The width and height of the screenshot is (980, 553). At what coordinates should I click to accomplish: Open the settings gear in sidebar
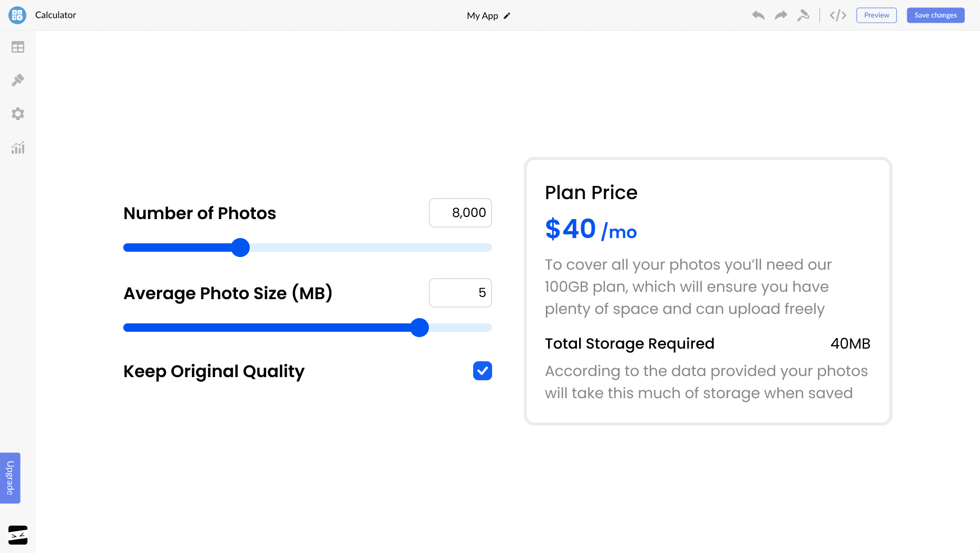click(x=18, y=114)
